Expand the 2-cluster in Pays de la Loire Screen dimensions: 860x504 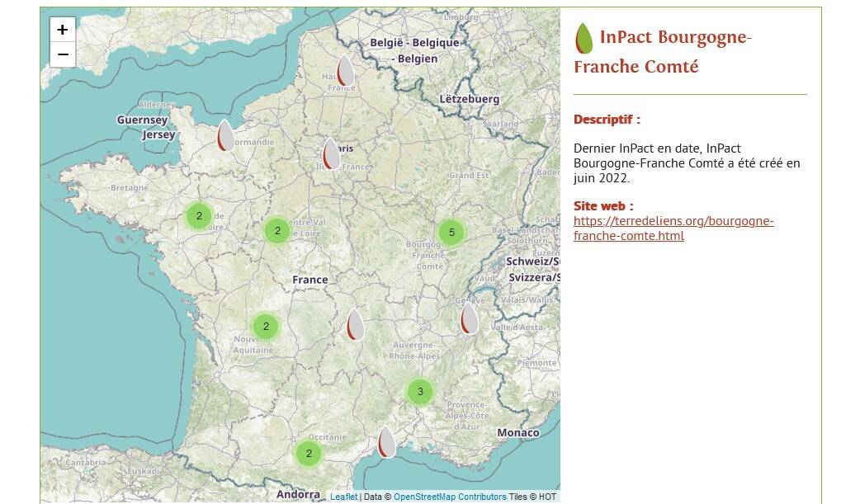click(199, 216)
